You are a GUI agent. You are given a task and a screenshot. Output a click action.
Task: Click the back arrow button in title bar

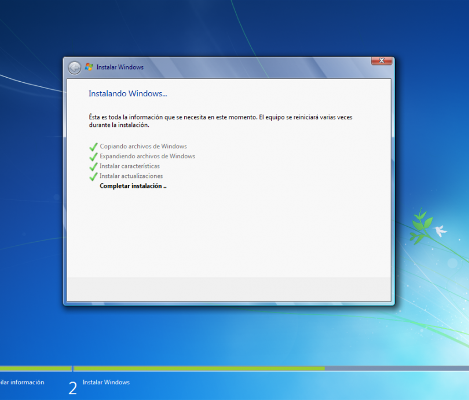click(74, 68)
